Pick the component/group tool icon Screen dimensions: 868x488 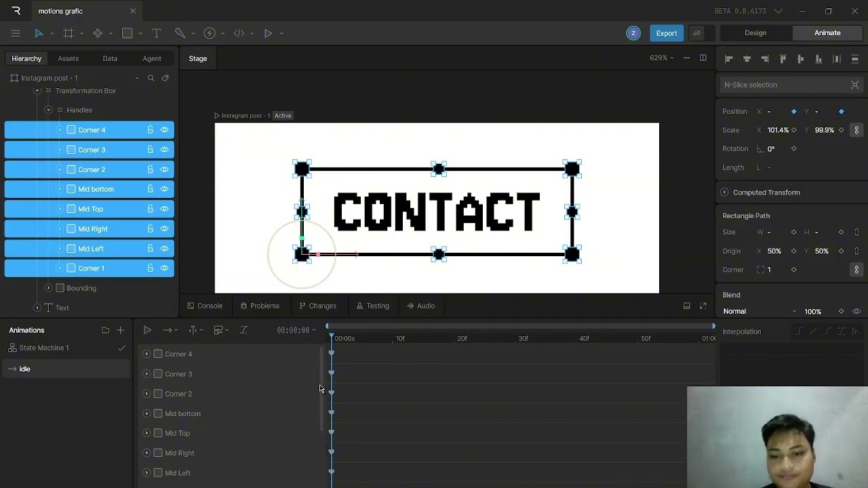click(x=98, y=33)
